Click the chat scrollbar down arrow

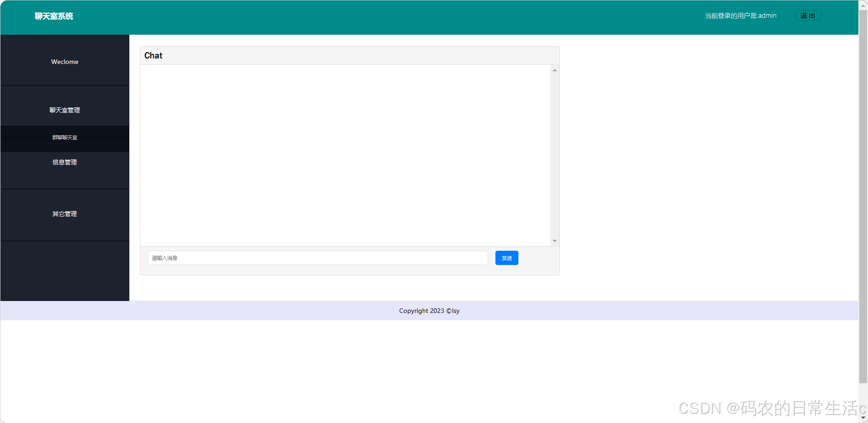(x=554, y=241)
